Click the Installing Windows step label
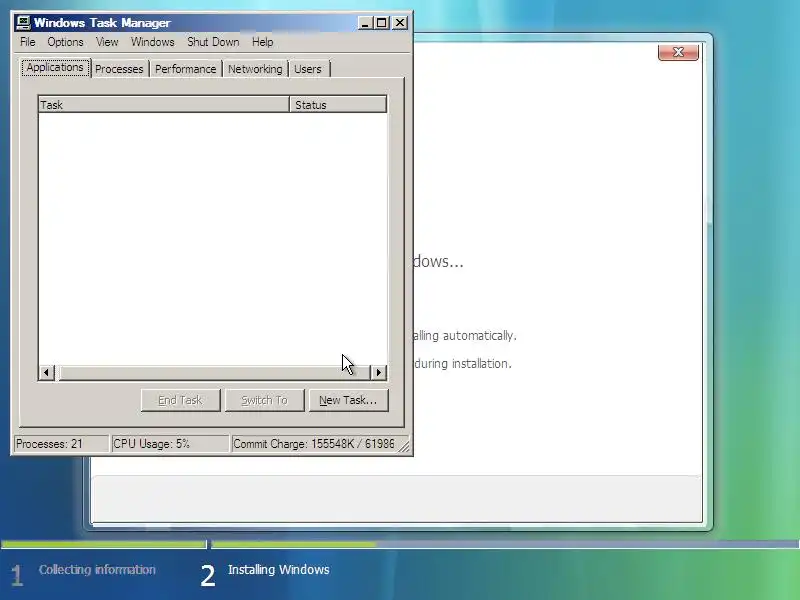 pos(279,569)
